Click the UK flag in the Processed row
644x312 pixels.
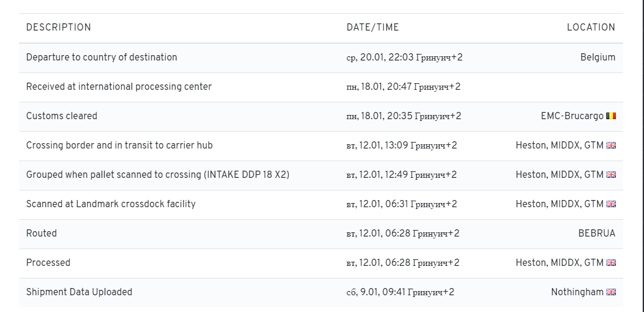coord(611,263)
